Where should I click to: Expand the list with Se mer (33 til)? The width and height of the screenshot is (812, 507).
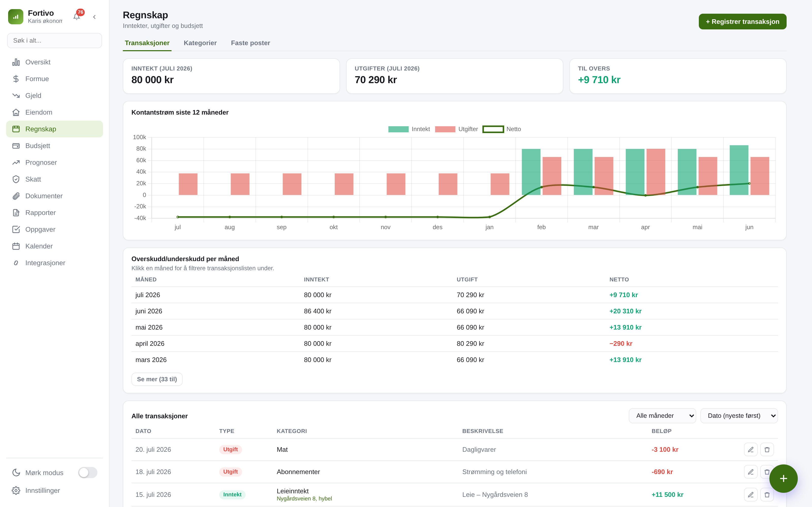tap(157, 379)
